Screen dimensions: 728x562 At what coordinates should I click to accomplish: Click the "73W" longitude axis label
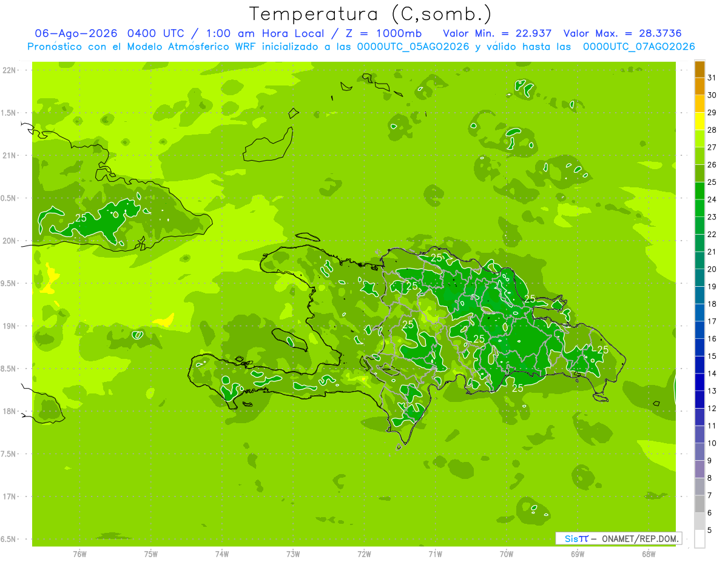point(293,554)
